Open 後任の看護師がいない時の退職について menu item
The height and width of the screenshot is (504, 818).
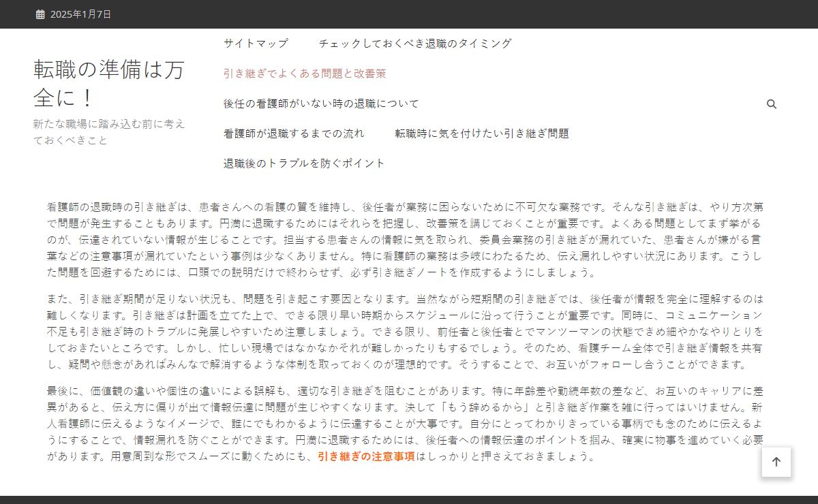pyautogui.click(x=321, y=104)
